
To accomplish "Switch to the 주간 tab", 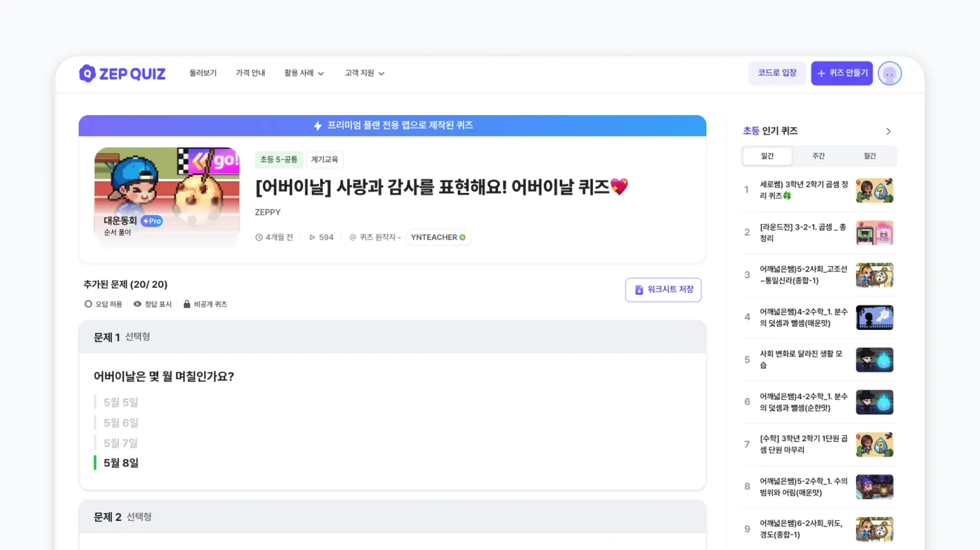I will [818, 156].
